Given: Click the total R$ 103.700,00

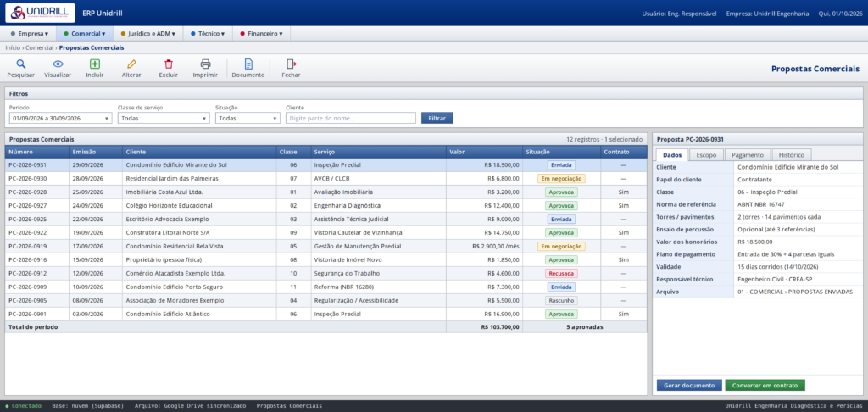Looking at the screenshot, I should pyautogui.click(x=500, y=327).
